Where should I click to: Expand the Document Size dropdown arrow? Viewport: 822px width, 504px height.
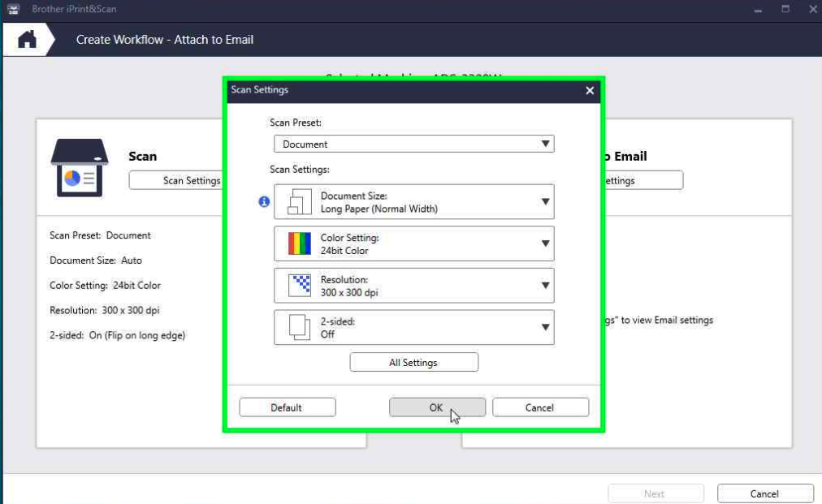(545, 202)
